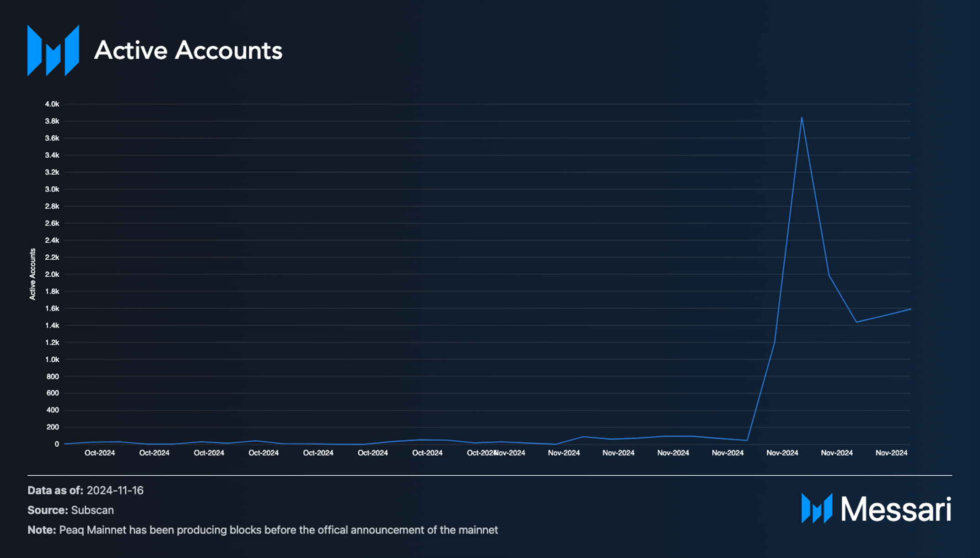Click the last Nov-2024 x-axis label
This screenshot has height=558, width=980.
coord(891,453)
